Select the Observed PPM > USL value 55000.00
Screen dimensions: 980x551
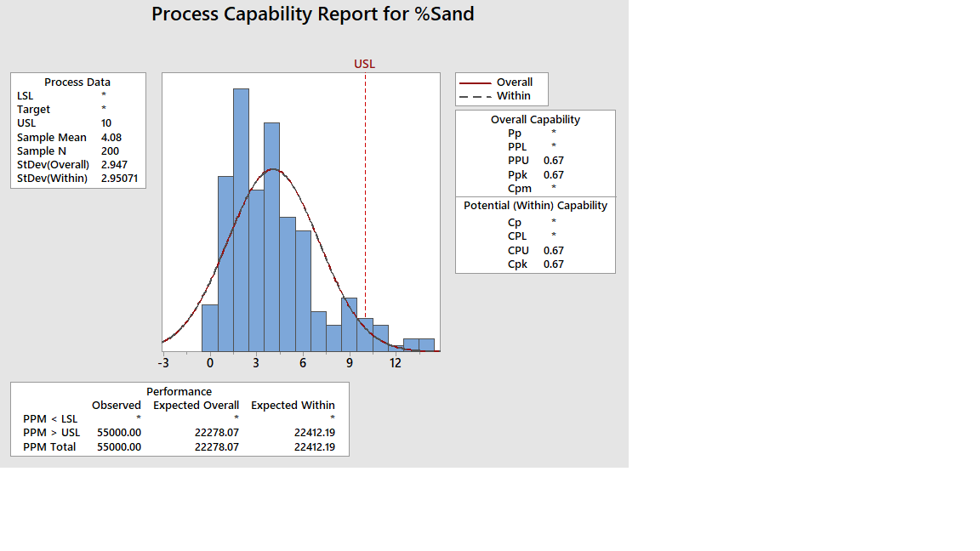119,432
